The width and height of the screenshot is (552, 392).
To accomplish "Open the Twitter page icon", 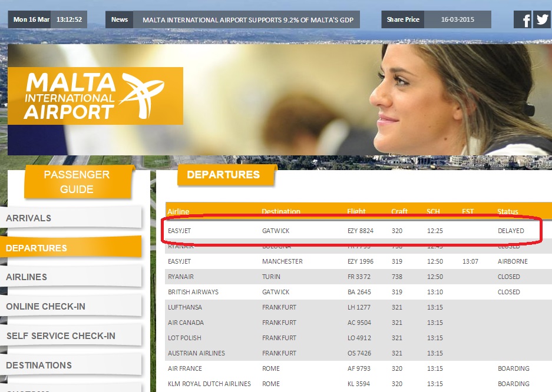I will click(542, 19).
